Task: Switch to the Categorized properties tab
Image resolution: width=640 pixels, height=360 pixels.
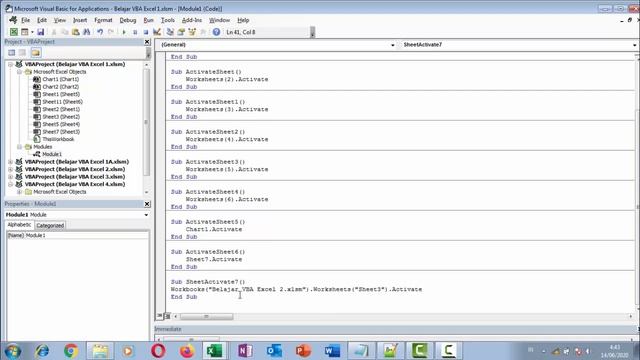Action: coord(50,225)
